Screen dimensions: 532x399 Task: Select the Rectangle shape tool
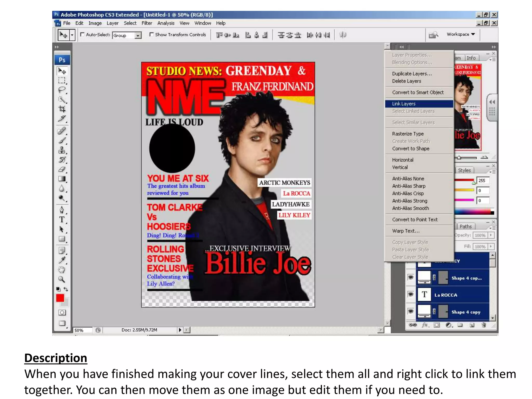point(62,239)
